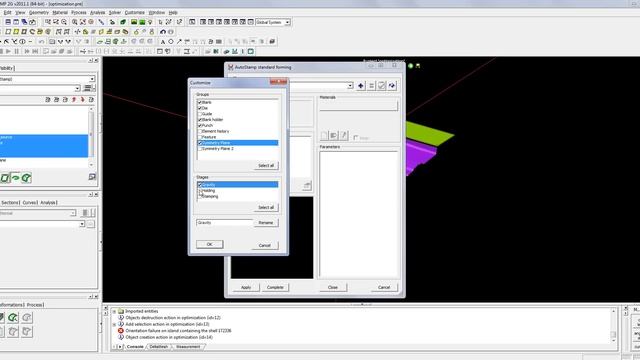Viewport: 640px width, 360px height.
Task: Open the AutoStamp process dropdown arrow
Action: pyautogui.click(x=350, y=86)
